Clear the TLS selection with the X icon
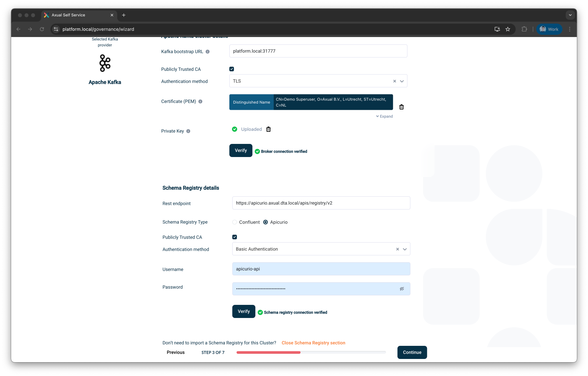 pos(394,81)
